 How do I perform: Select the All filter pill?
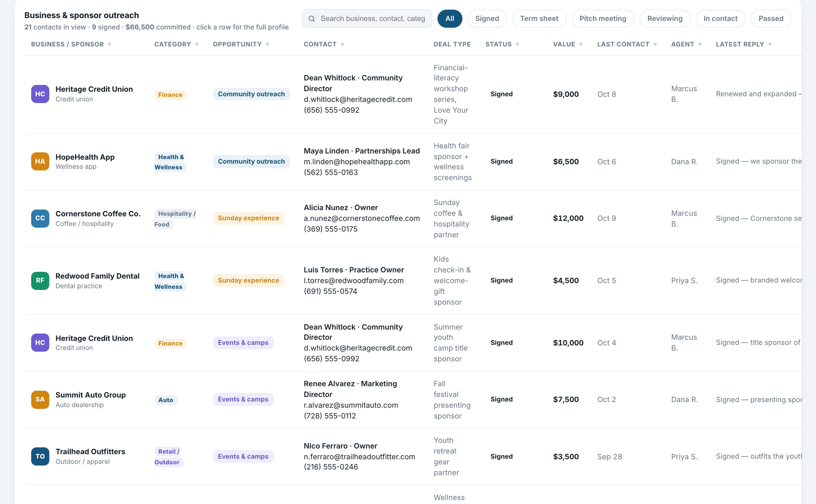coord(450,19)
